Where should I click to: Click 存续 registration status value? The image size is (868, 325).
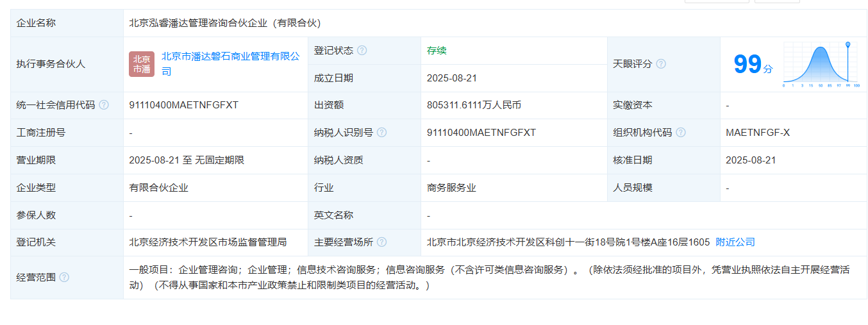tap(437, 51)
